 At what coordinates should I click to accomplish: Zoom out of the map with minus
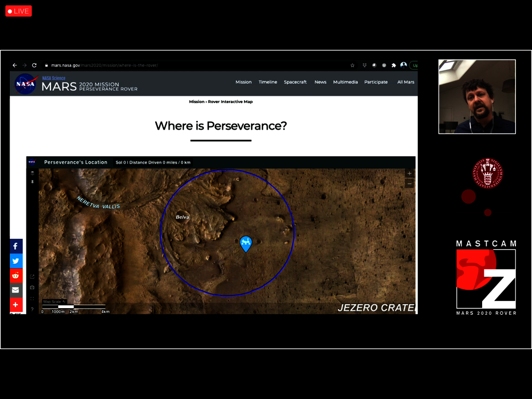click(410, 183)
